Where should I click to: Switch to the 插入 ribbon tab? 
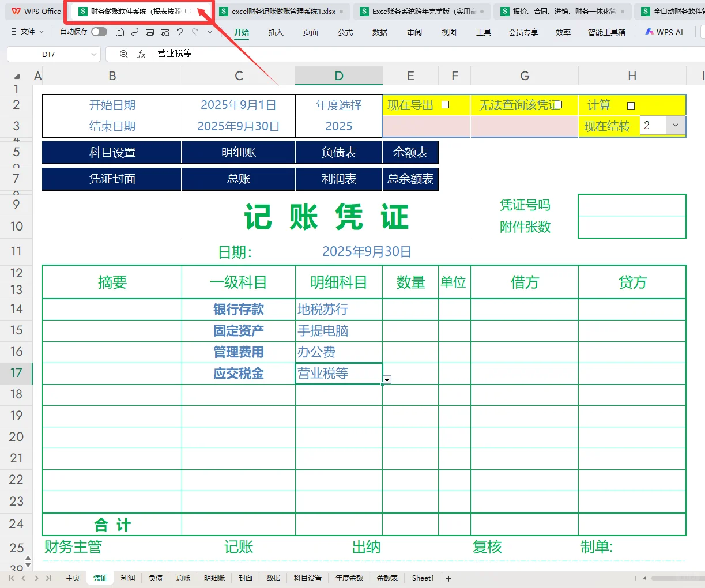pos(276,33)
